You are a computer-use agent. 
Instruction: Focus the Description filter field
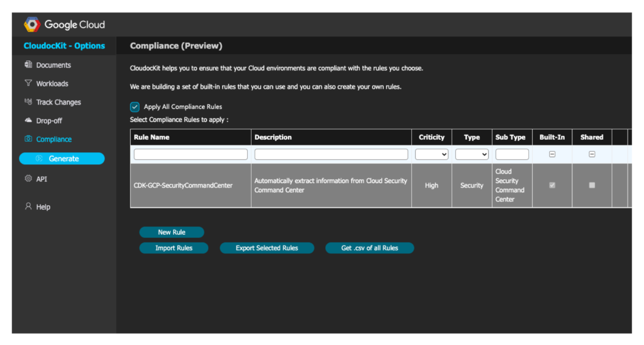331,154
